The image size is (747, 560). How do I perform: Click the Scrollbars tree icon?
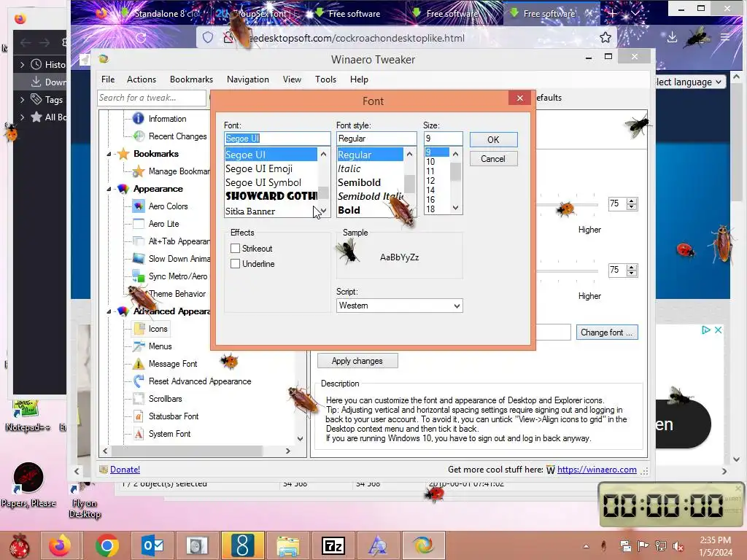(138, 399)
